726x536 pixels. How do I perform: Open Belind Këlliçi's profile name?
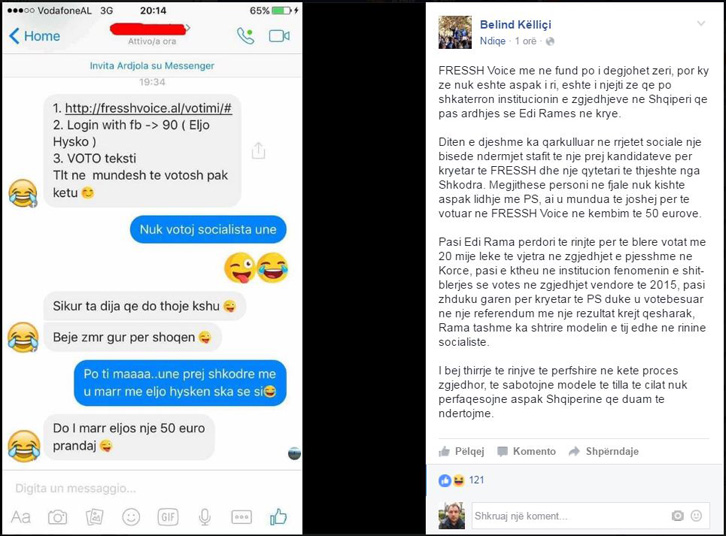pyautogui.click(x=515, y=25)
